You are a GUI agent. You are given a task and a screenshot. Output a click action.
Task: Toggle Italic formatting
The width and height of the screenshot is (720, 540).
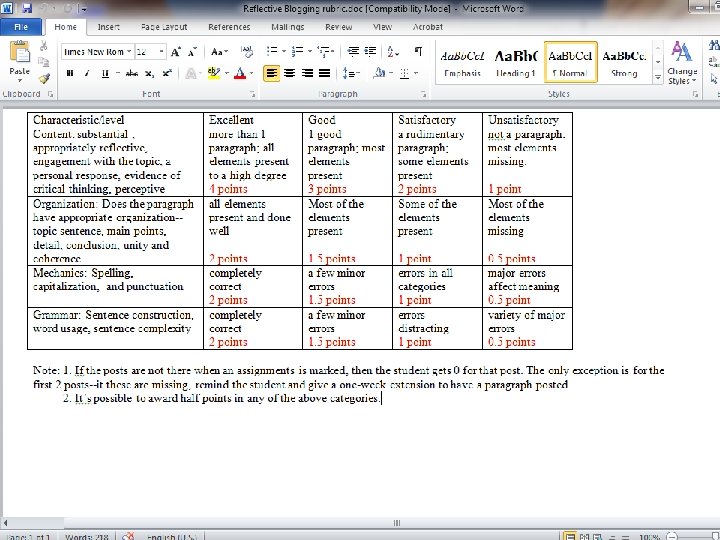87,73
